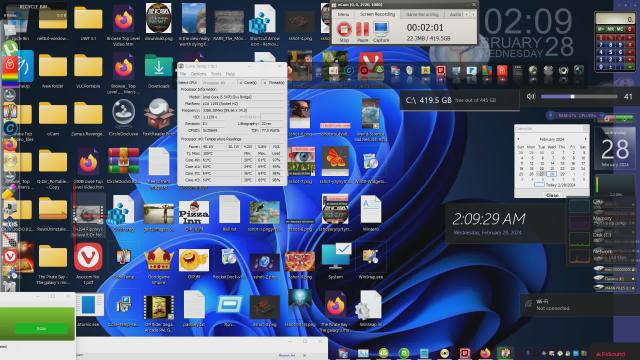Open the oCam folder on desktop
This screenshot has height=360, width=640.
[x=53, y=118]
